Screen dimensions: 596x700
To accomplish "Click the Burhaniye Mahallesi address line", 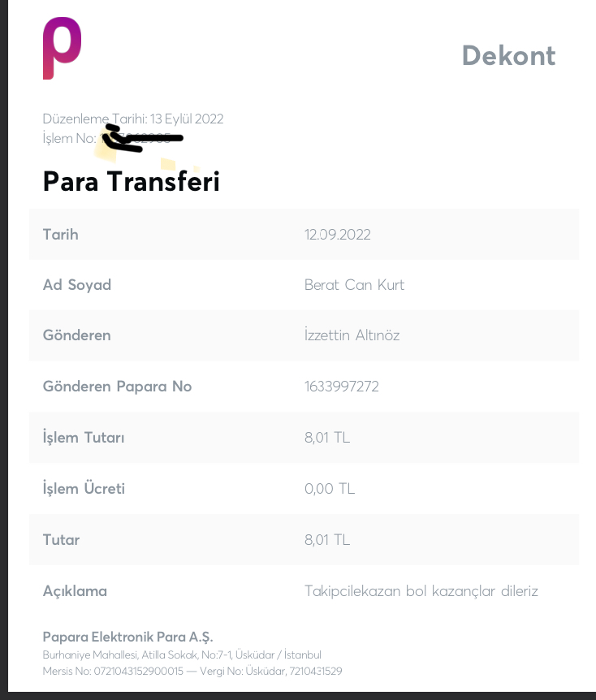I will [x=182, y=655].
